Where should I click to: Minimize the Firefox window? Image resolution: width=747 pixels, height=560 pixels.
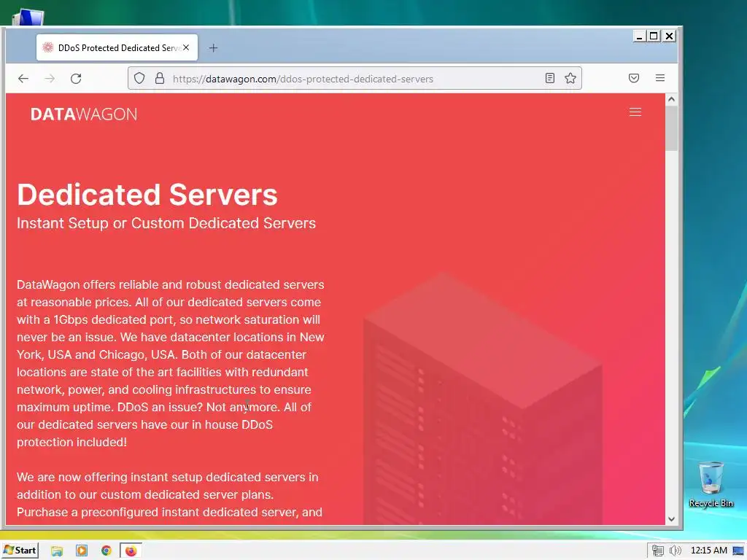click(x=640, y=36)
